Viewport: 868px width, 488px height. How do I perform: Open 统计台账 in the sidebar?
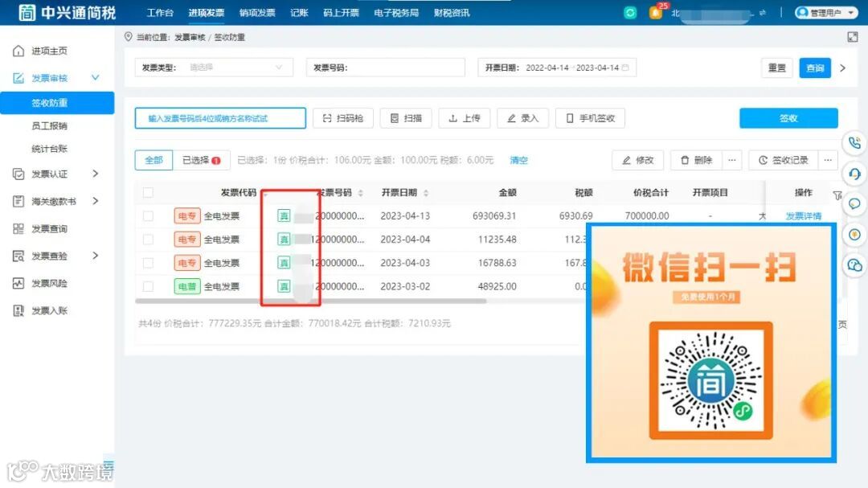49,149
